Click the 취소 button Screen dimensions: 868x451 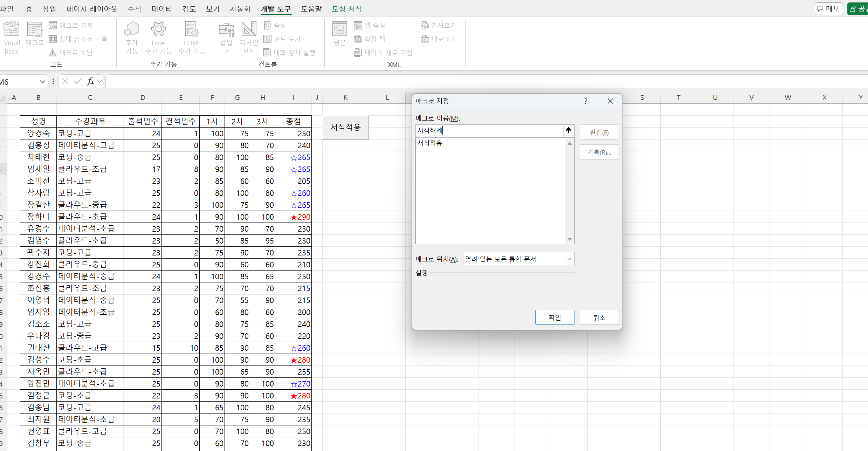point(599,317)
